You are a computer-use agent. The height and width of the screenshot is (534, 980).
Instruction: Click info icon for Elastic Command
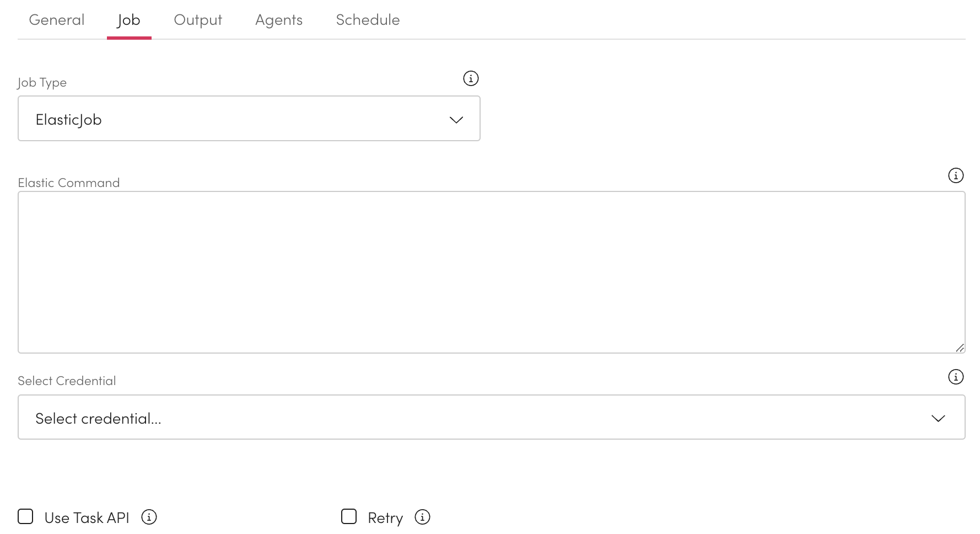tap(955, 175)
